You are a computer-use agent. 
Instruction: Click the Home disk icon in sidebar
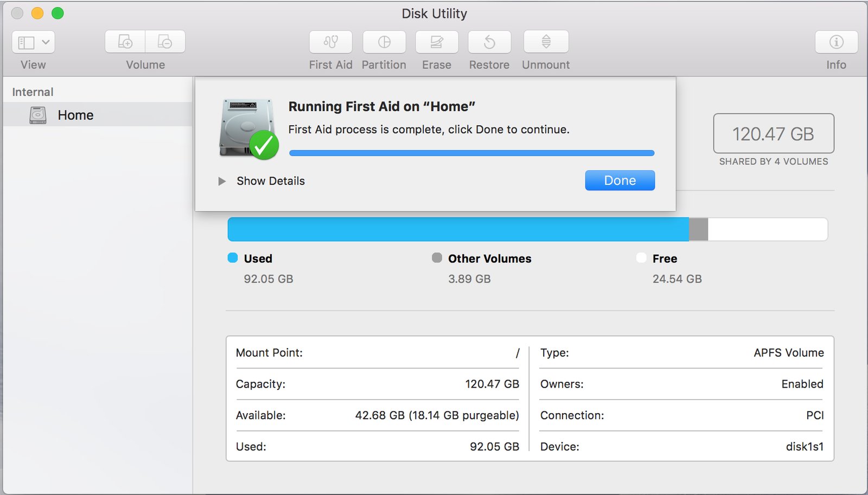[38, 115]
